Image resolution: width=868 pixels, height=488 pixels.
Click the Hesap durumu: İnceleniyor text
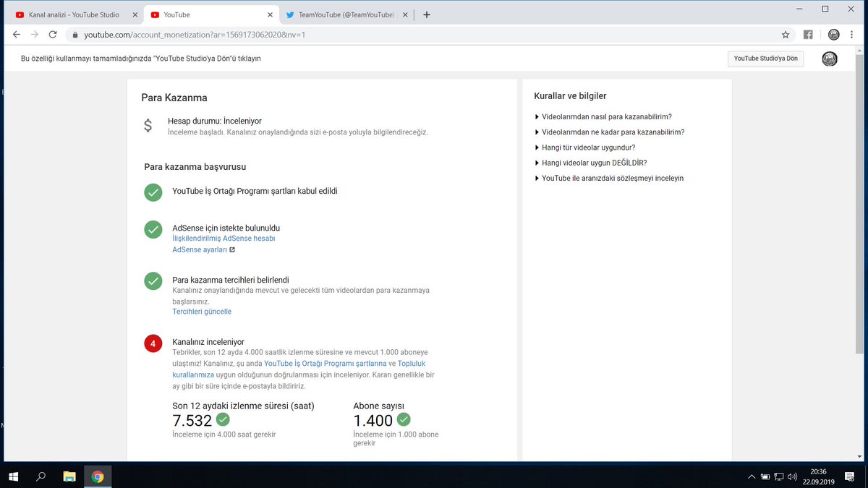click(x=215, y=121)
